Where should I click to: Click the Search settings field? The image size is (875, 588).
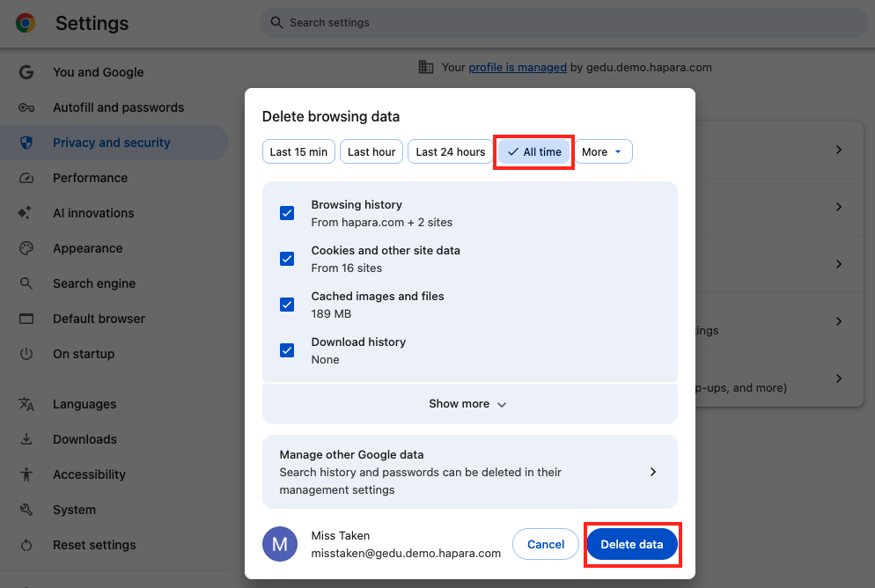click(x=563, y=22)
